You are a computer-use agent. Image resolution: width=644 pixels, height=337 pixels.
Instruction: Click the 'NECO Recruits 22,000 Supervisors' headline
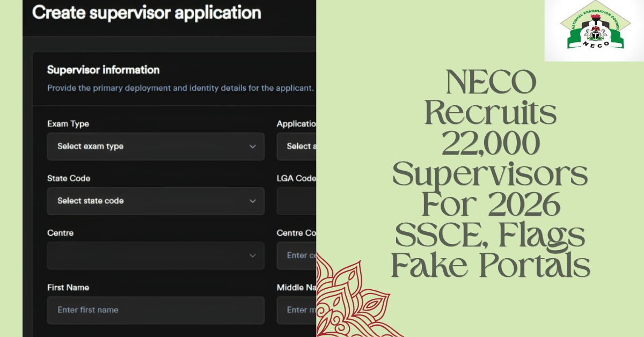coord(490,174)
